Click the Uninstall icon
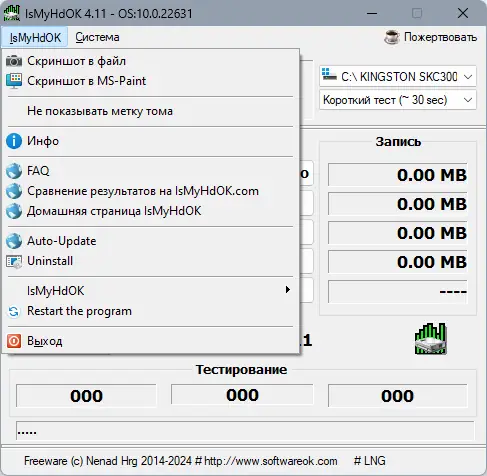 (x=14, y=261)
